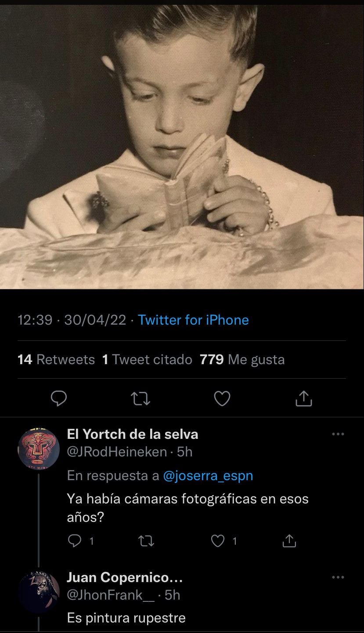View the 779 Me gusta list
This screenshot has height=633, width=364.
coord(242,360)
